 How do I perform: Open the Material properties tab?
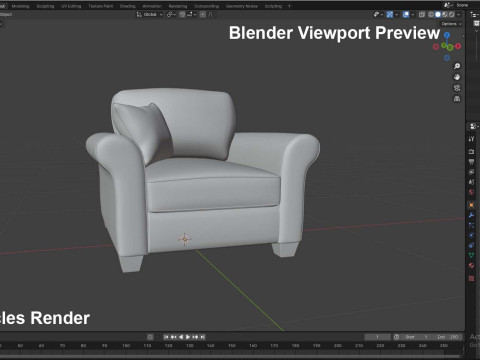click(x=471, y=265)
